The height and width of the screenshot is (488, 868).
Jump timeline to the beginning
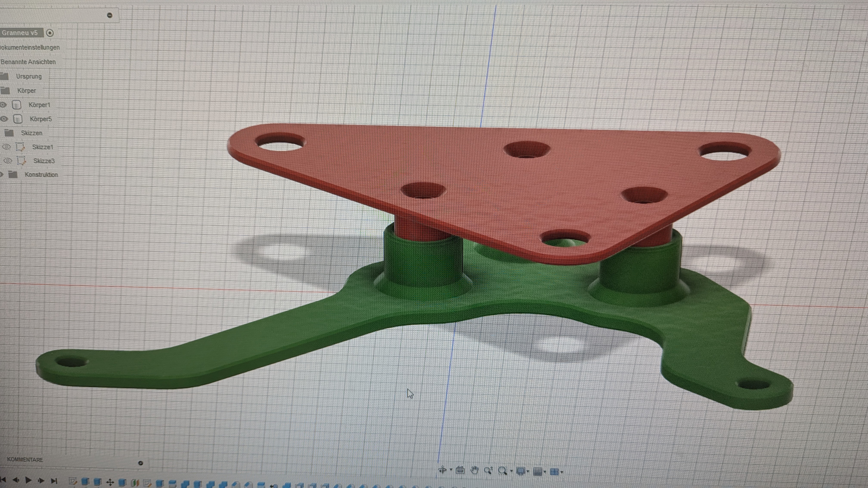[x=3, y=480]
